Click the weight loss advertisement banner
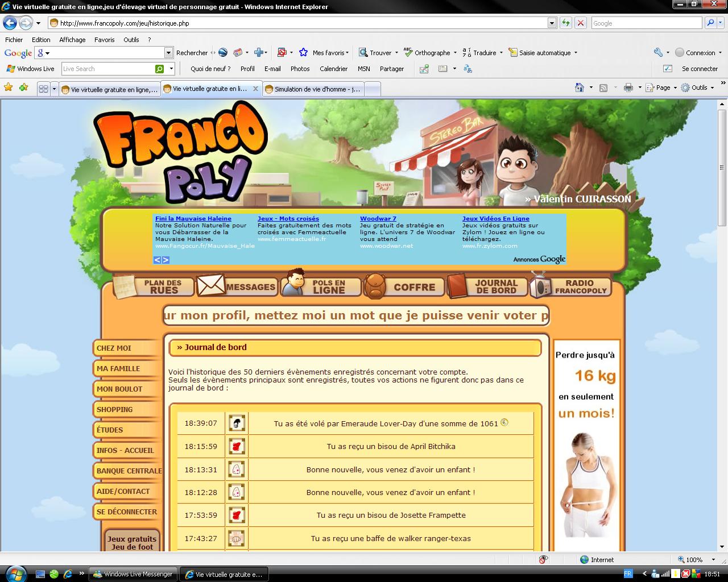This screenshot has width=728, height=582. (586, 446)
